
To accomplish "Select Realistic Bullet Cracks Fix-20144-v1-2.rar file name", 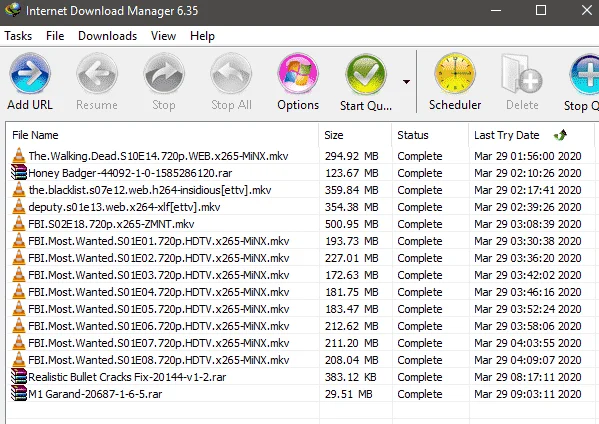I will click(127, 377).
